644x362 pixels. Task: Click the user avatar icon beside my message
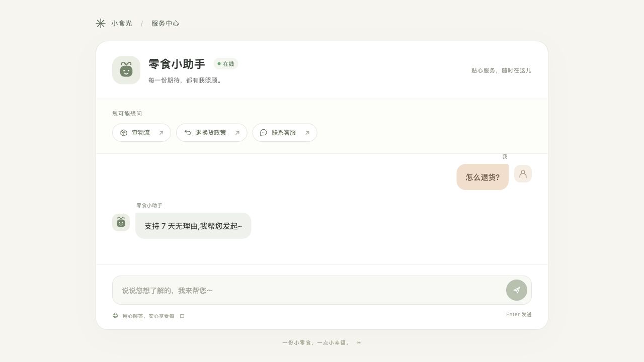click(x=523, y=173)
